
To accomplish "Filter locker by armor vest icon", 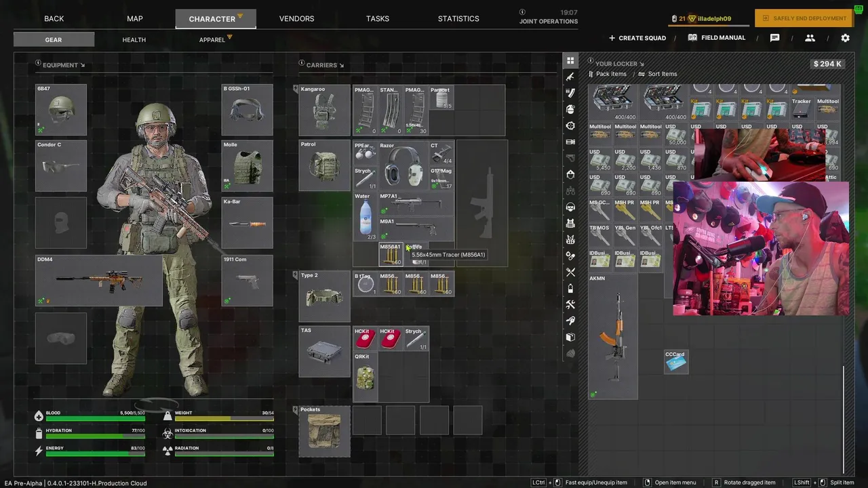I will click(x=570, y=223).
